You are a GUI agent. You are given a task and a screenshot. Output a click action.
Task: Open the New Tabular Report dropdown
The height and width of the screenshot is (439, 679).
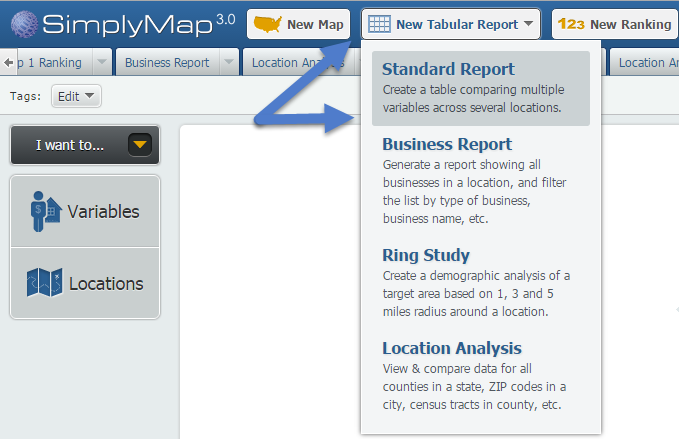pyautogui.click(x=451, y=24)
